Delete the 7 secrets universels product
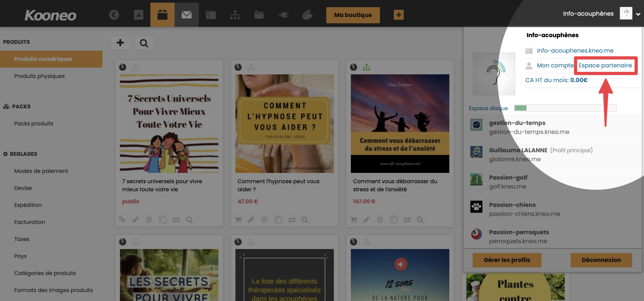 point(149,220)
